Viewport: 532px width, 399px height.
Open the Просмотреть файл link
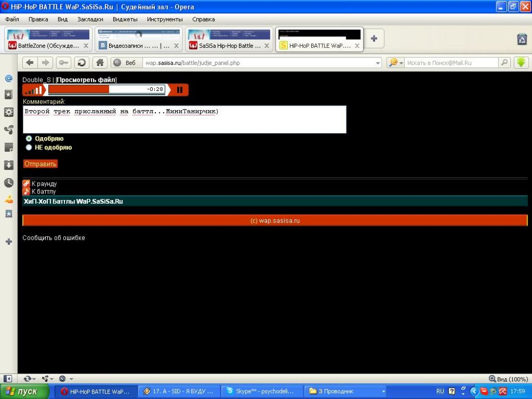(x=86, y=80)
